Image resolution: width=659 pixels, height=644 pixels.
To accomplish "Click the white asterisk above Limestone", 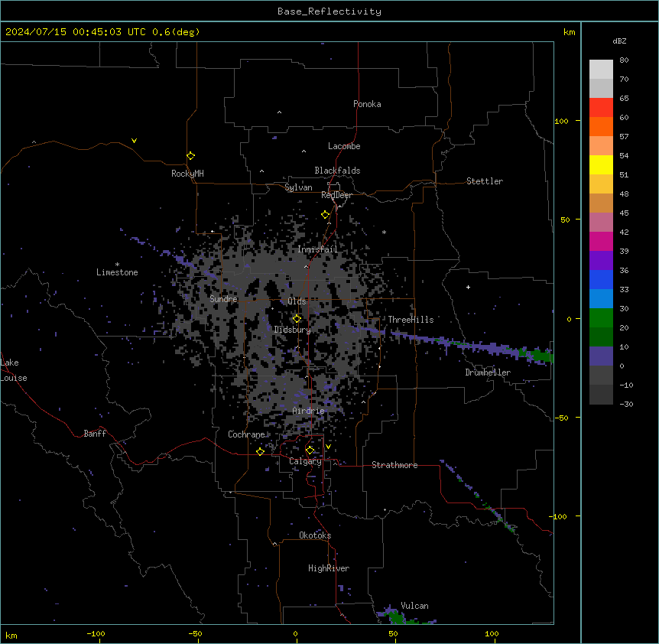I will [x=117, y=265].
